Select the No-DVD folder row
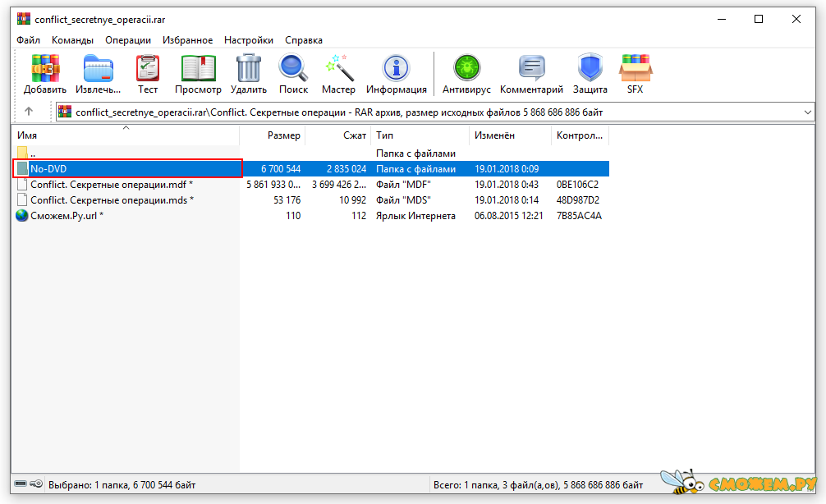826x504 pixels. click(311, 168)
